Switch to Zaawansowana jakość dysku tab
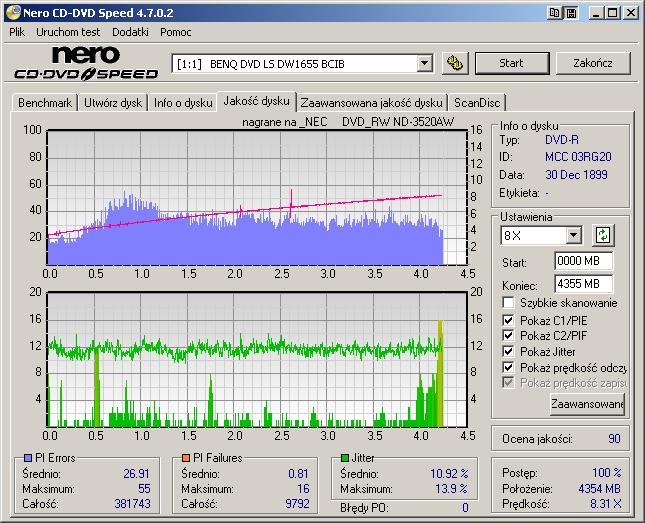 [371, 102]
